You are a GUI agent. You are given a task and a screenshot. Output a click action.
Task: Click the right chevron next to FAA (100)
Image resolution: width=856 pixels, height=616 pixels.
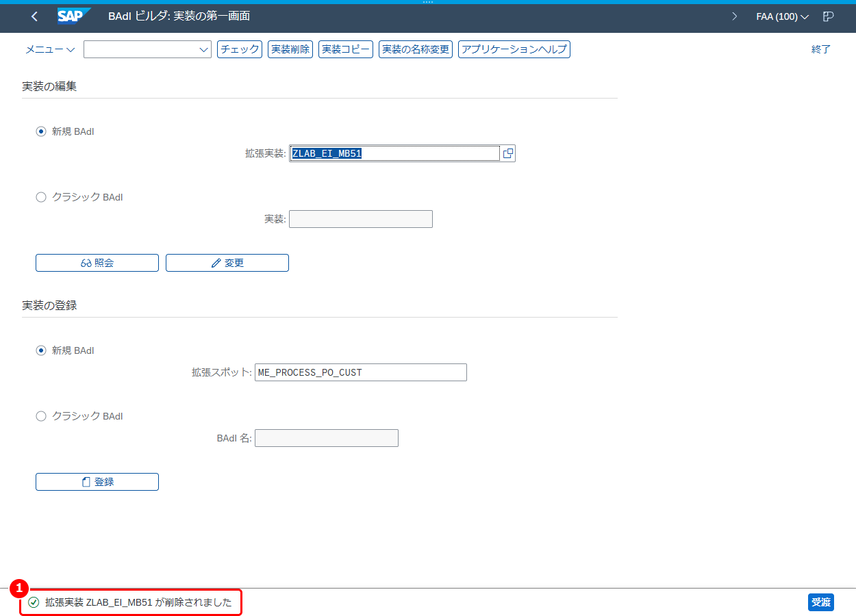735,16
